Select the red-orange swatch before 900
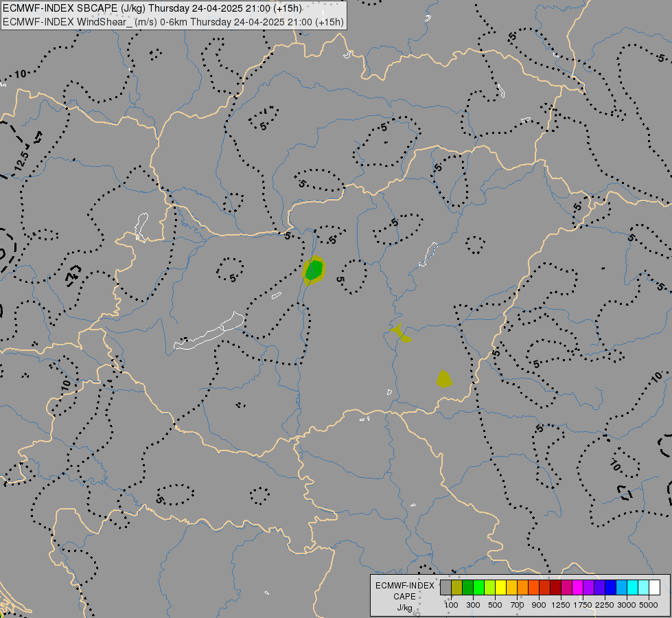 (x=533, y=587)
